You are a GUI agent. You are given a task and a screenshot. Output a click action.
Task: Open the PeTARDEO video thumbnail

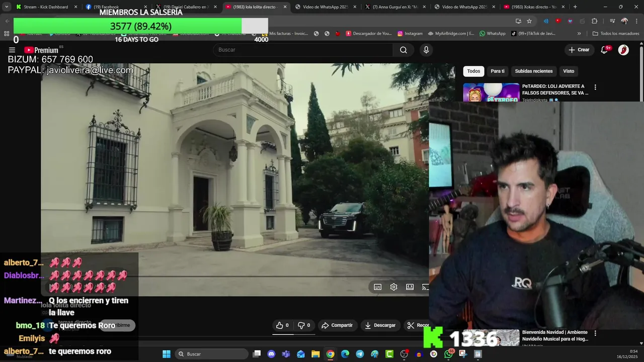point(491,93)
